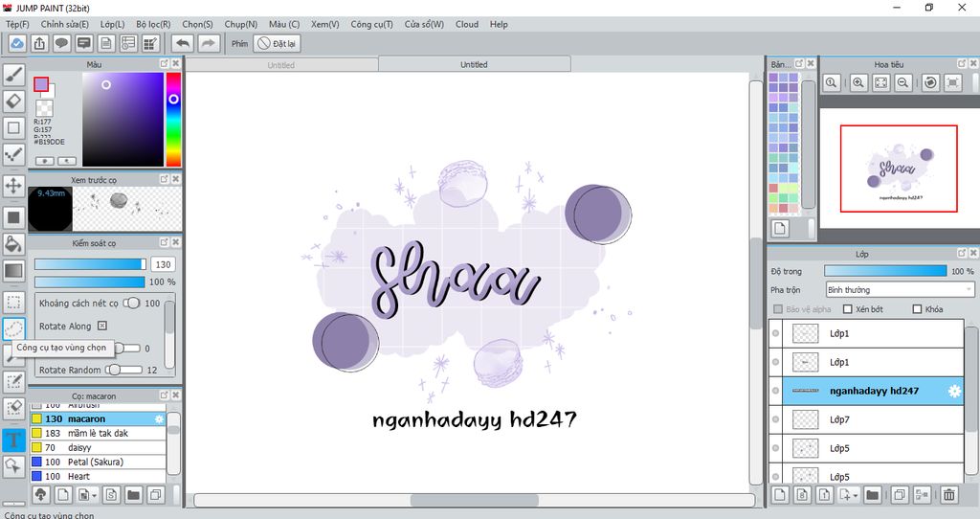Select the lasso selection tool
Image resolution: width=980 pixels, height=519 pixels.
(x=13, y=328)
